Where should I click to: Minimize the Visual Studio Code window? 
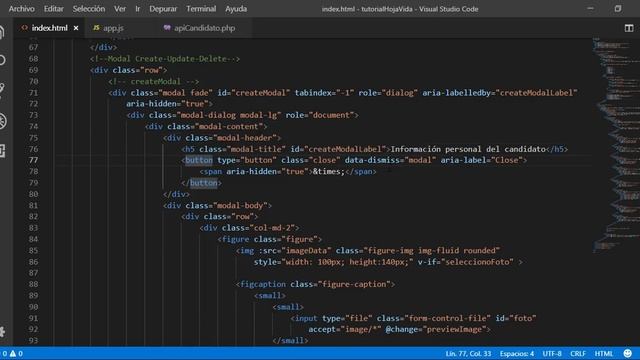tap(590, 8)
